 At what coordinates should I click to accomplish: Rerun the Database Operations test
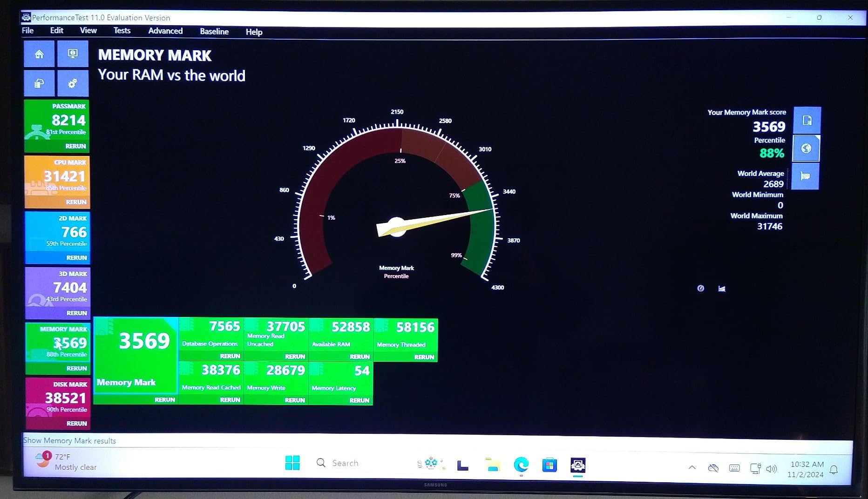[x=230, y=356]
